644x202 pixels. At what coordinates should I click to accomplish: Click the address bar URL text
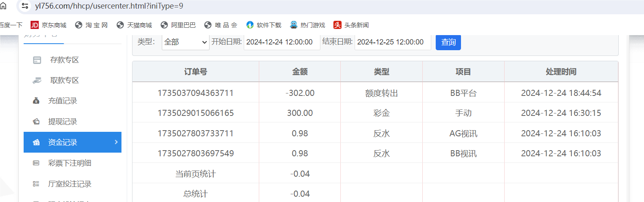click(109, 6)
